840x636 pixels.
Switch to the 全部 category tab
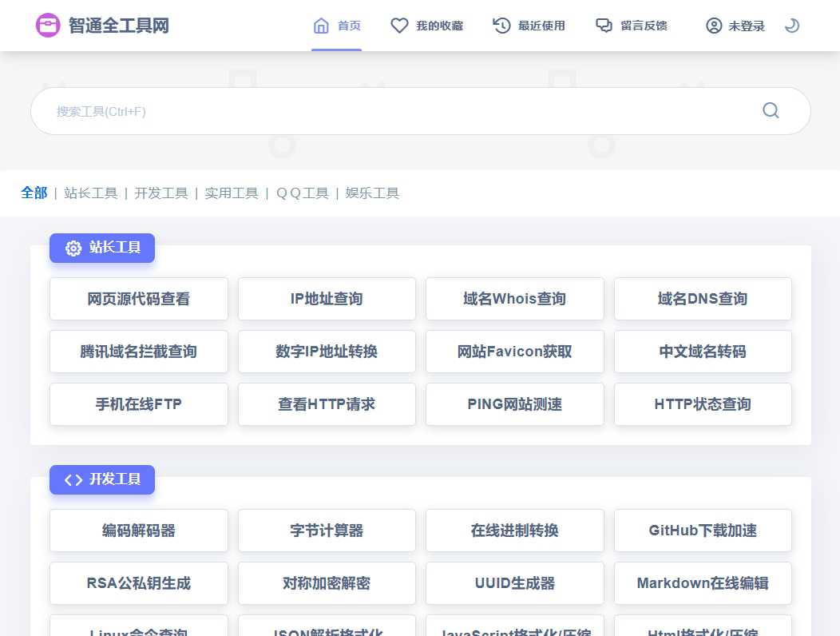[x=34, y=193]
